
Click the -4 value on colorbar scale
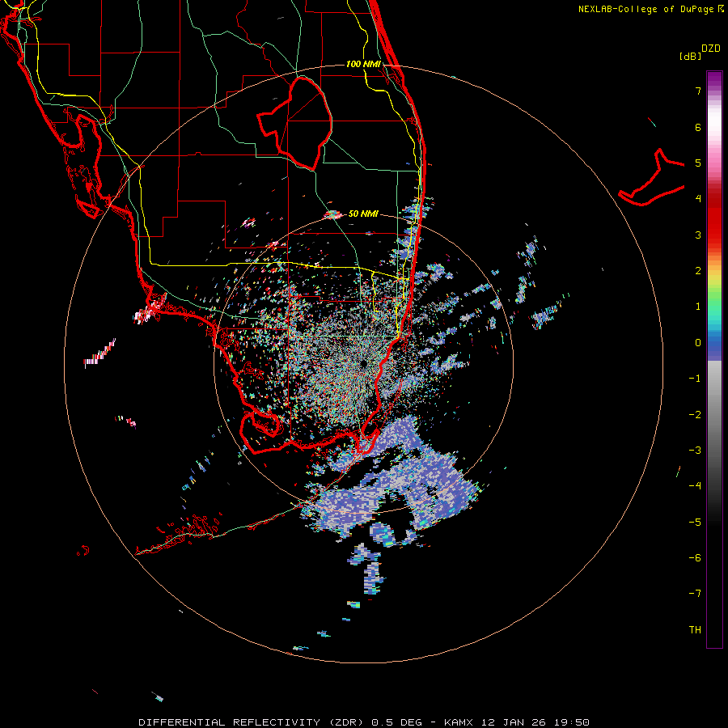[695, 486]
